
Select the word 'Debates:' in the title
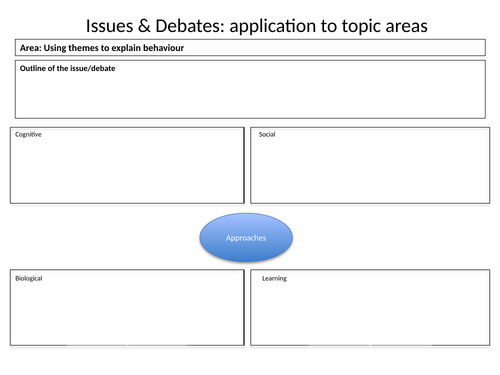click(190, 26)
